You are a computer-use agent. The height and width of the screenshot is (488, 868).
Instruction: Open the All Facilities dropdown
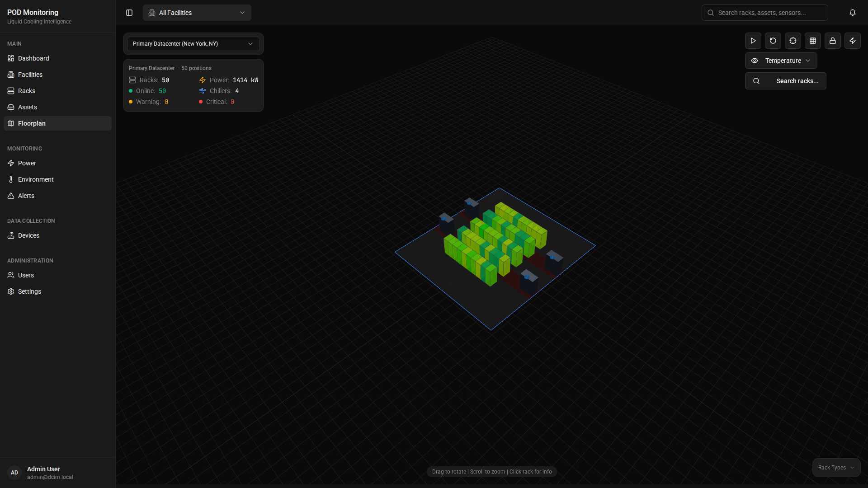click(x=197, y=13)
